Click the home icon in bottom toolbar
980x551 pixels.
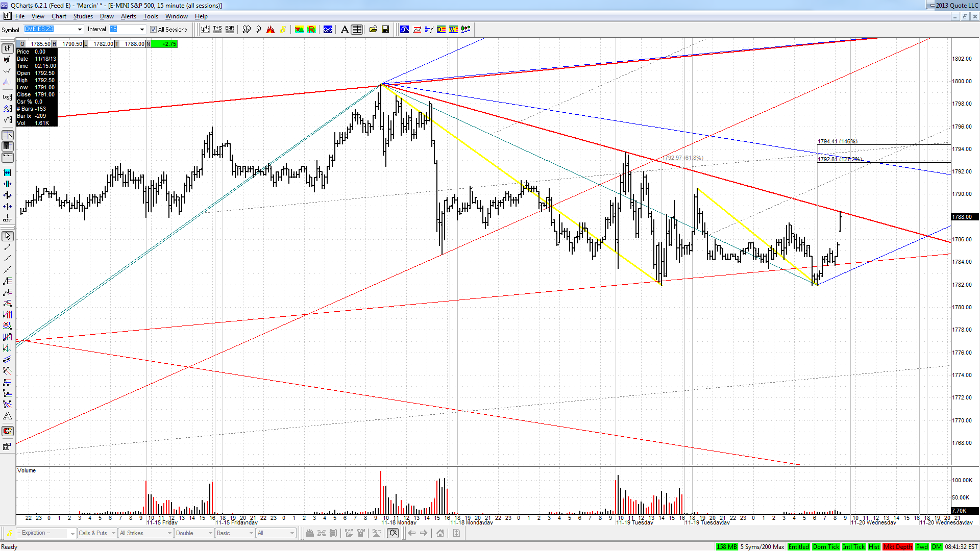click(x=440, y=533)
